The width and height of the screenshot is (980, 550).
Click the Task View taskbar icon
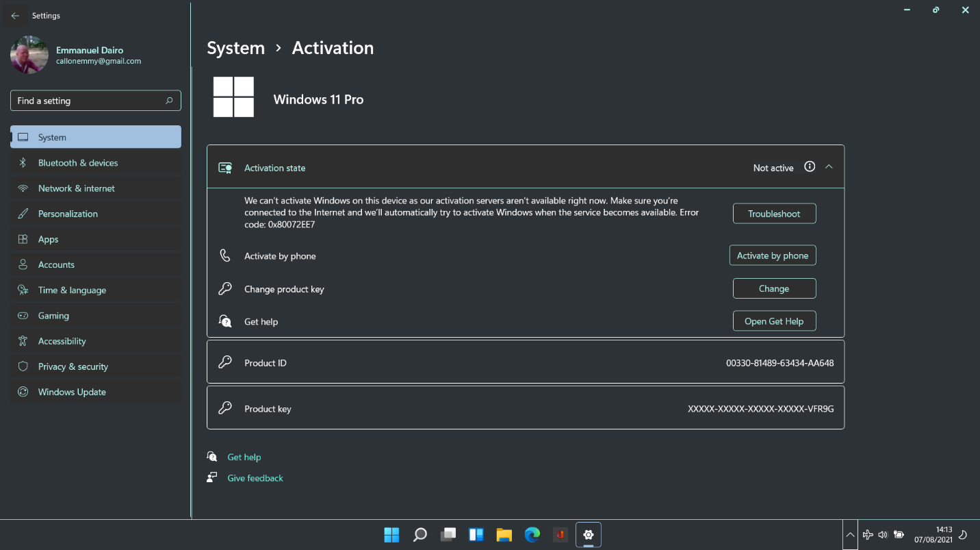[448, 535]
